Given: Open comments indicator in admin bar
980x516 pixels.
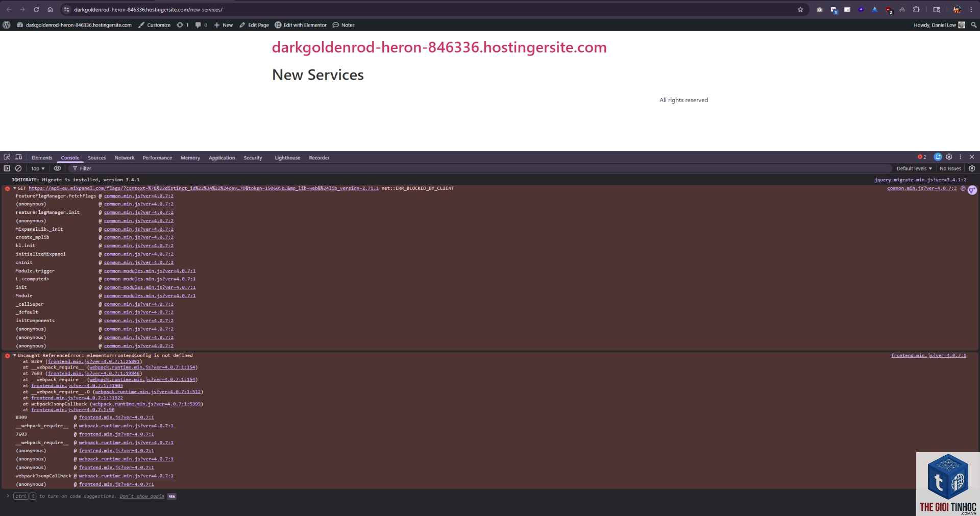Looking at the screenshot, I should point(201,25).
